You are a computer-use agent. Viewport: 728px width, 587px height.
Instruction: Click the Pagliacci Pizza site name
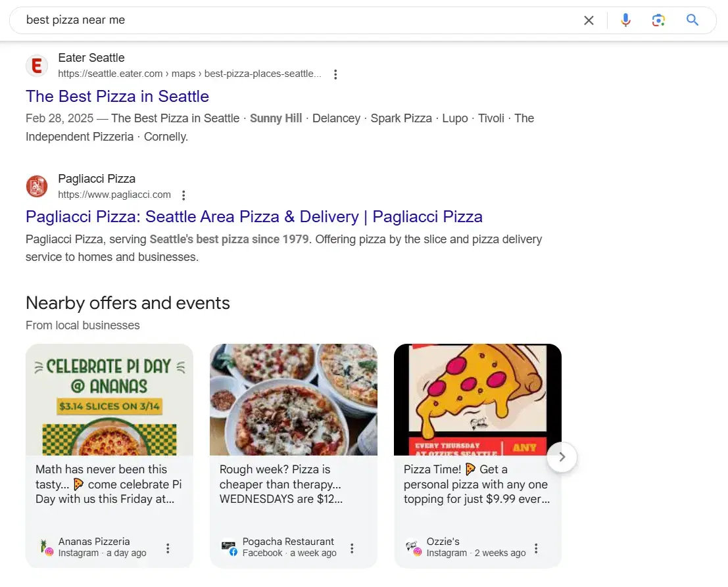point(97,179)
